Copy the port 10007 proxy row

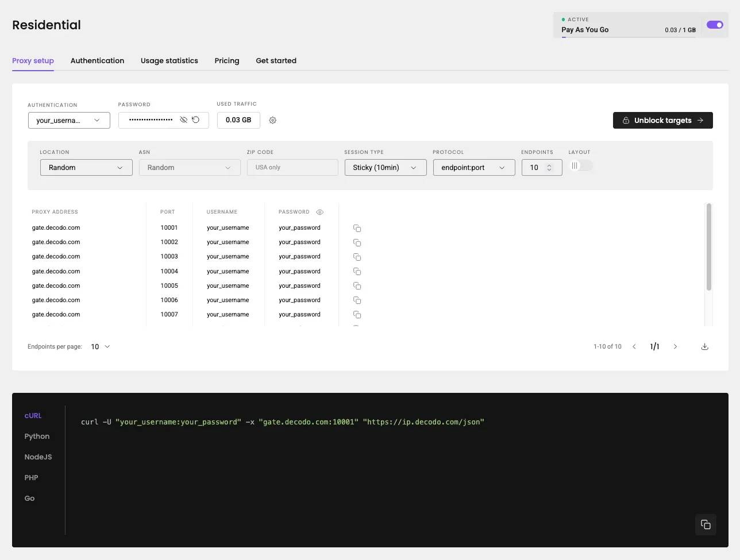357,315
